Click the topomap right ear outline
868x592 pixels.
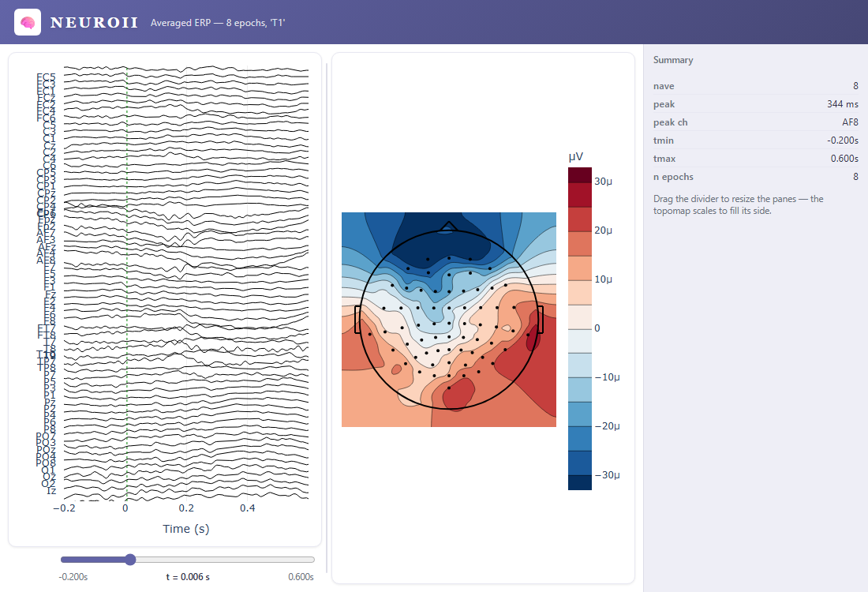[540, 320]
